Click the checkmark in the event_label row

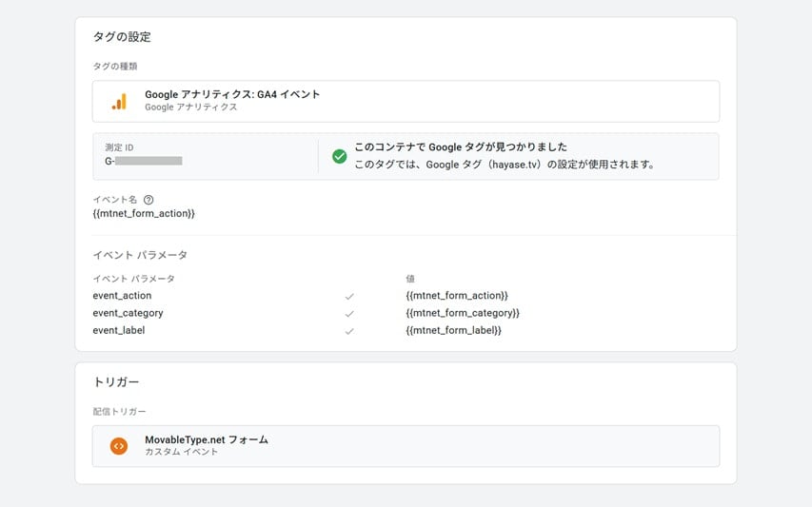point(349,331)
